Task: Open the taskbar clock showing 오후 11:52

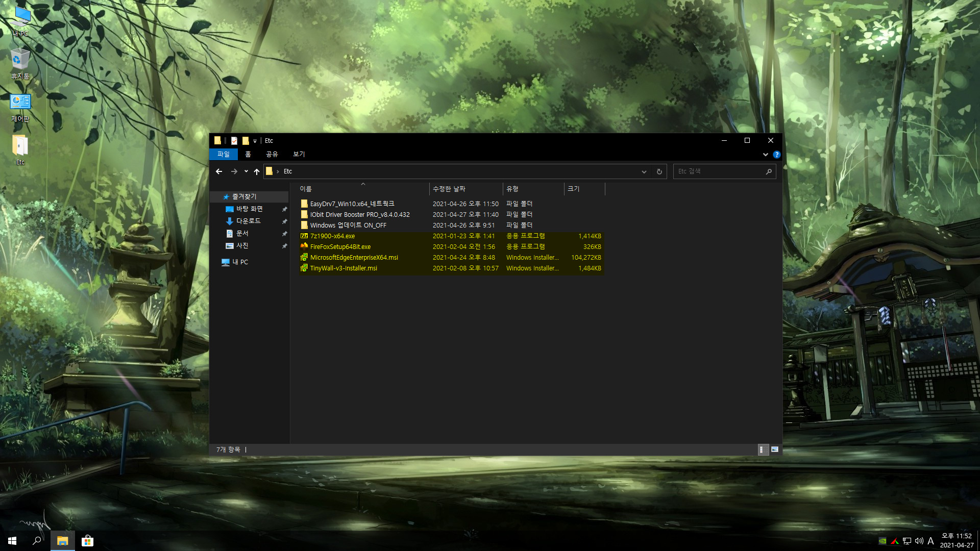Action: point(957,541)
